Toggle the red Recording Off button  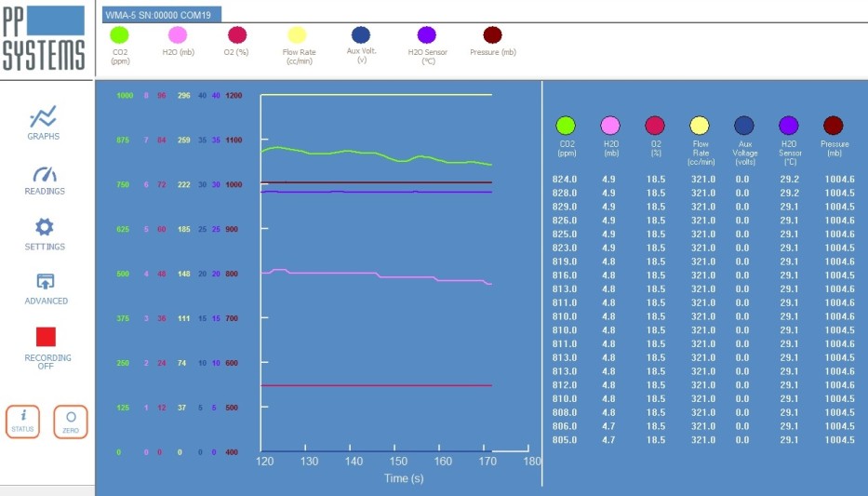point(46,337)
